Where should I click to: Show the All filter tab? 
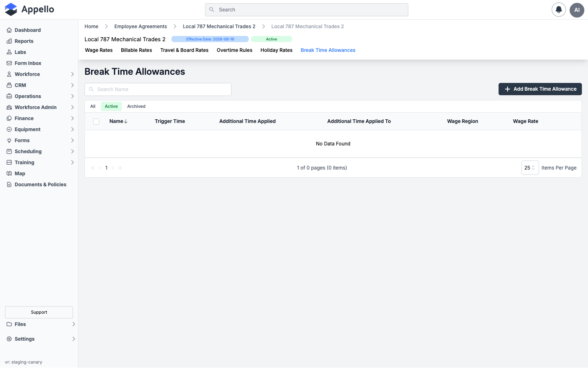coord(93,107)
